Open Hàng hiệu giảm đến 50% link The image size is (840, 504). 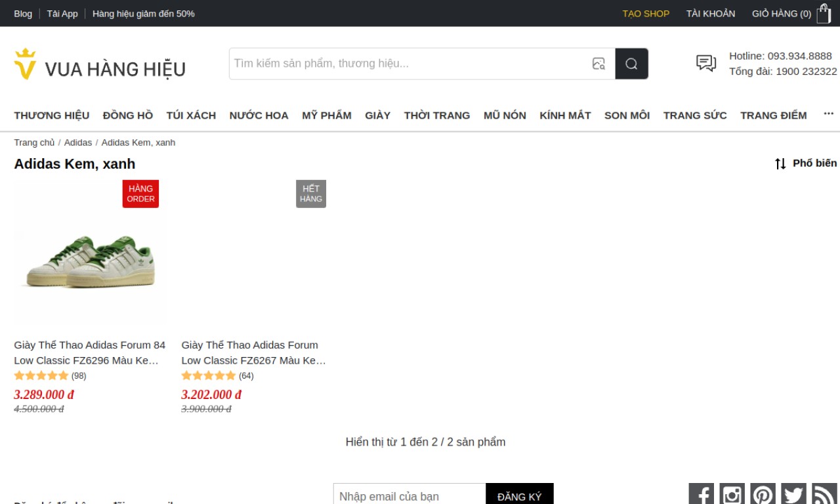[x=144, y=14]
